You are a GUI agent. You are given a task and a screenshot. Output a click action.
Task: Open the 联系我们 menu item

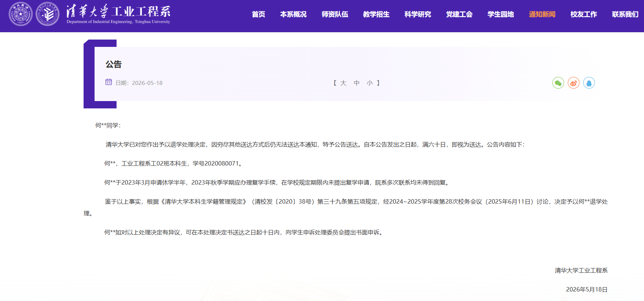click(x=625, y=14)
